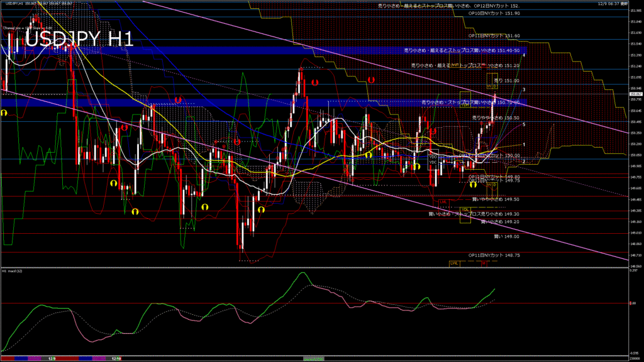Select the 売りやや小さめ 150.50 label
644x362 pixels.
click(496, 118)
